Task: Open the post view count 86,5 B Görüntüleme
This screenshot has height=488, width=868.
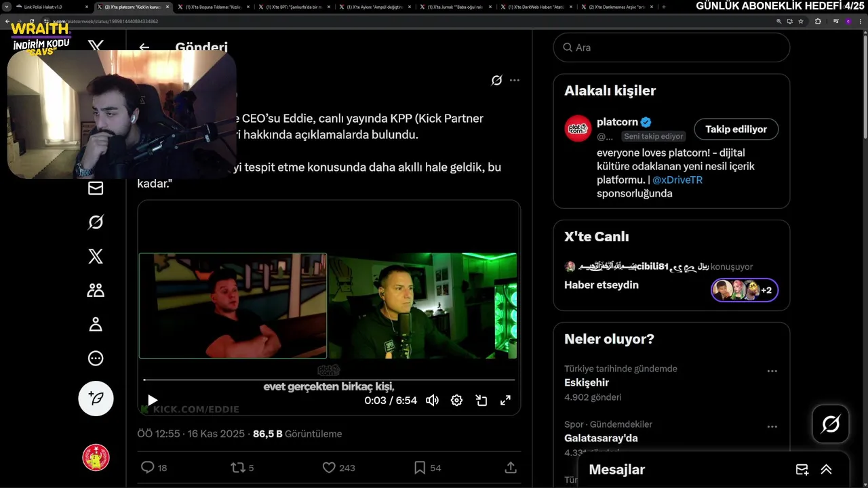Action: click(x=297, y=434)
